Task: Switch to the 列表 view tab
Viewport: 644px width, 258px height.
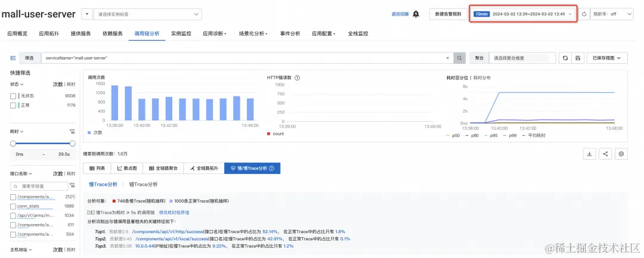Action: [x=97, y=168]
